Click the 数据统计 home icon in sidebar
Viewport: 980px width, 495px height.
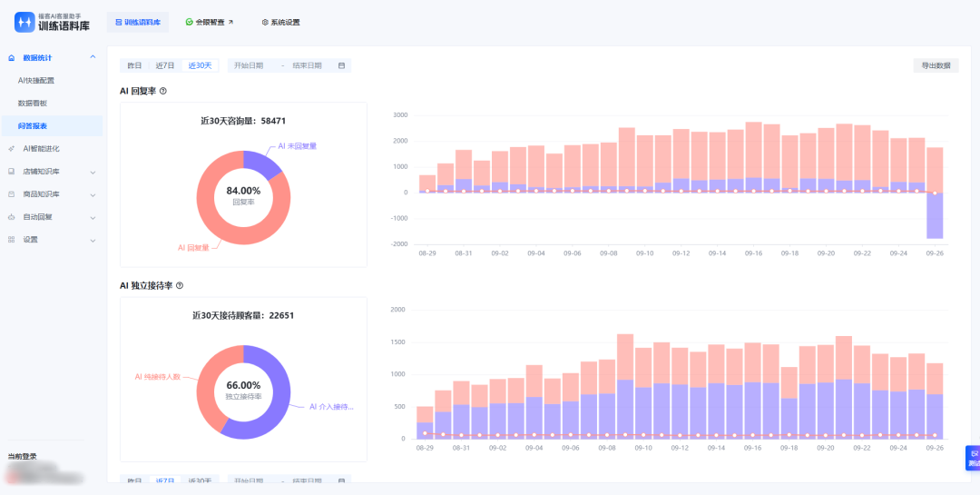pyautogui.click(x=11, y=57)
